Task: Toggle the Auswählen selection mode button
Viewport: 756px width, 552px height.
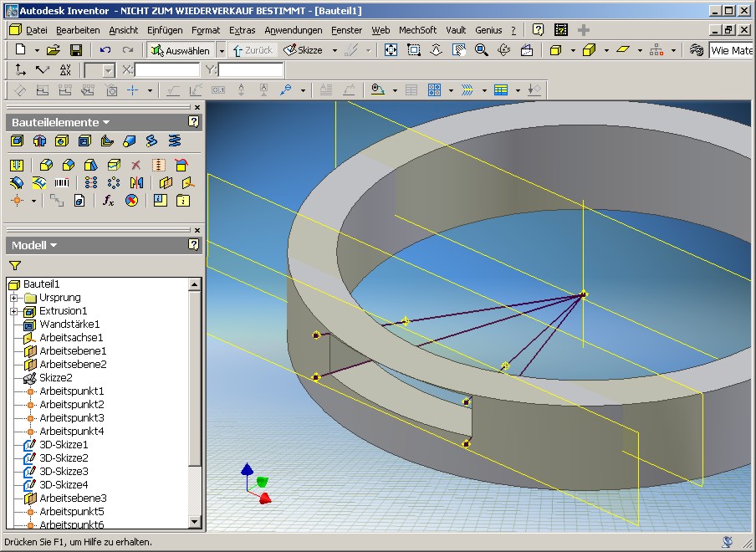Action: [x=181, y=50]
